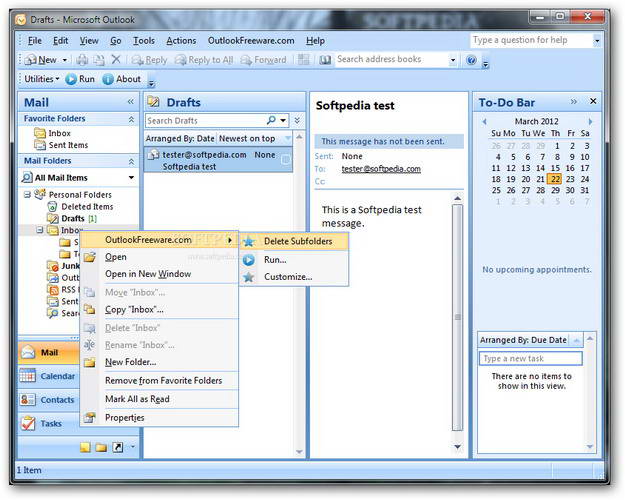Click the Customize star icon in submenu
This screenshot has height=500, width=625.
tap(249, 277)
